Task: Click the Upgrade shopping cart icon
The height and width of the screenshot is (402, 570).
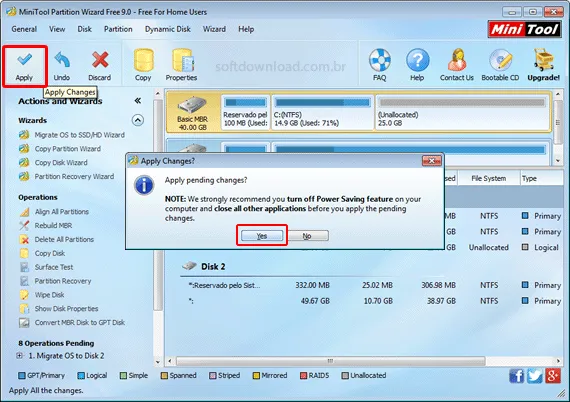Action: 543,65
